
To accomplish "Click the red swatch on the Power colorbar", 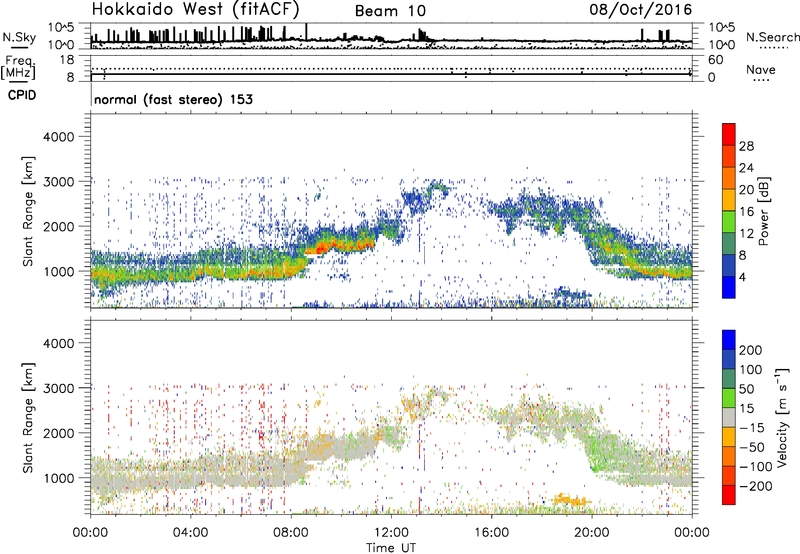I will (x=729, y=134).
